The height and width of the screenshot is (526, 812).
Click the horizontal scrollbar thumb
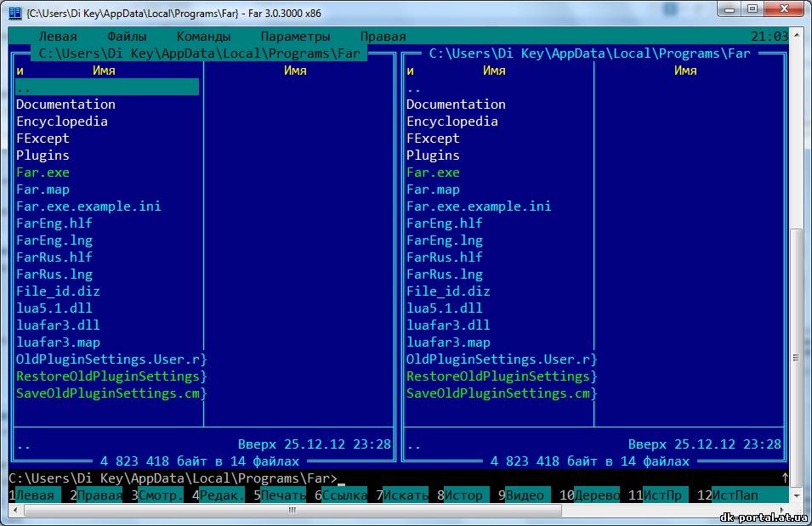coord(293,511)
